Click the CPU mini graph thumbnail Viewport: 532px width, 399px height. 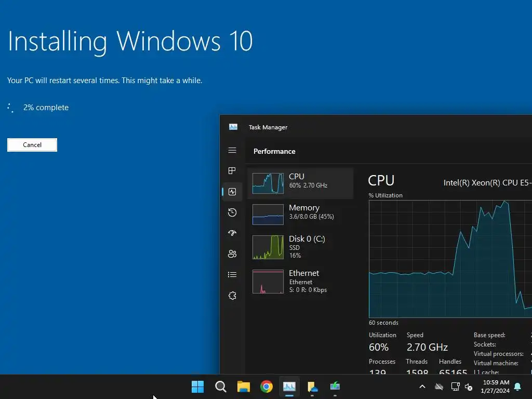pyautogui.click(x=268, y=183)
